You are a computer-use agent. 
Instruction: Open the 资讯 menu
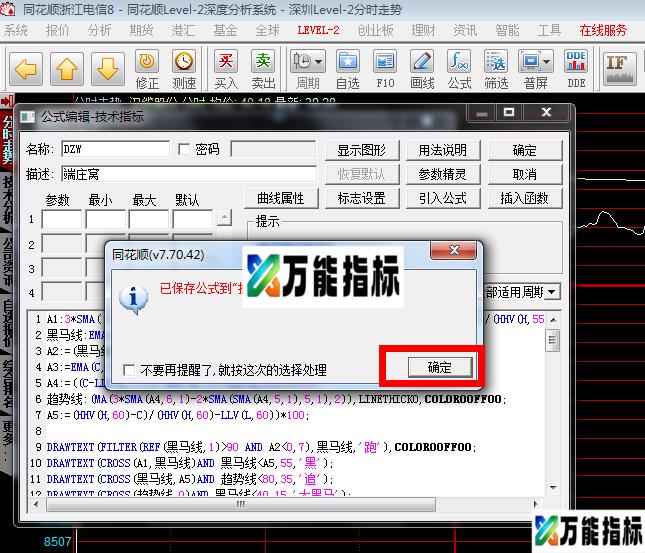click(465, 30)
